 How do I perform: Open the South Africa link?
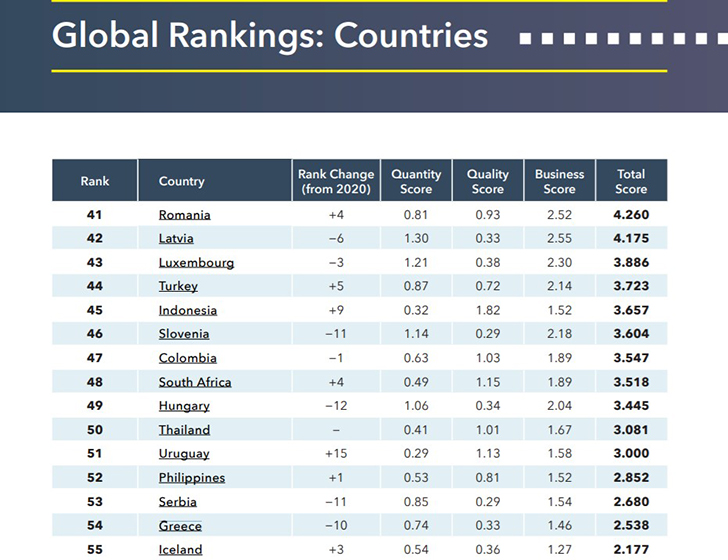tap(195, 382)
